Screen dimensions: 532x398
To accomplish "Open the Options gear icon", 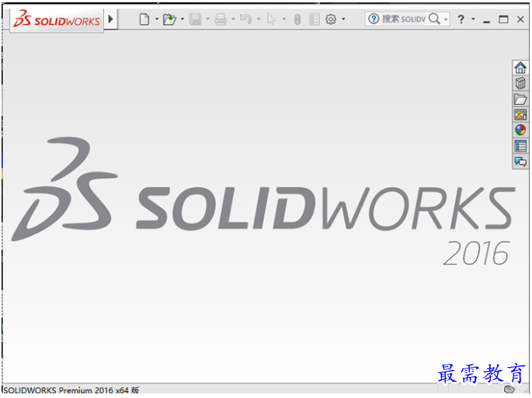I will click(331, 19).
